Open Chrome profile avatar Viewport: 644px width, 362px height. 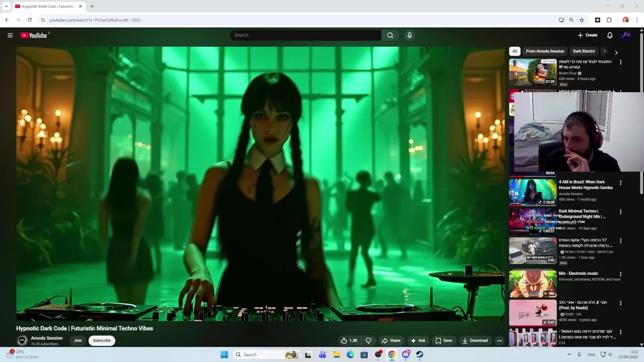625,20
